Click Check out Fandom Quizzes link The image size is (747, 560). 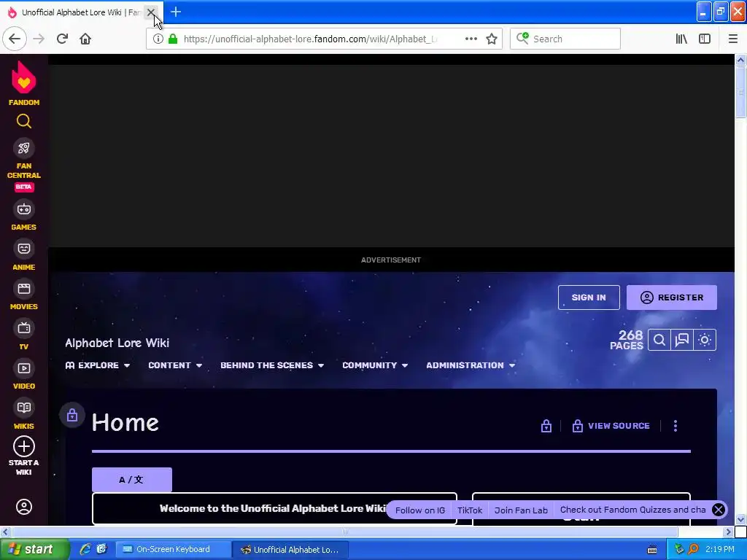pyautogui.click(x=632, y=510)
